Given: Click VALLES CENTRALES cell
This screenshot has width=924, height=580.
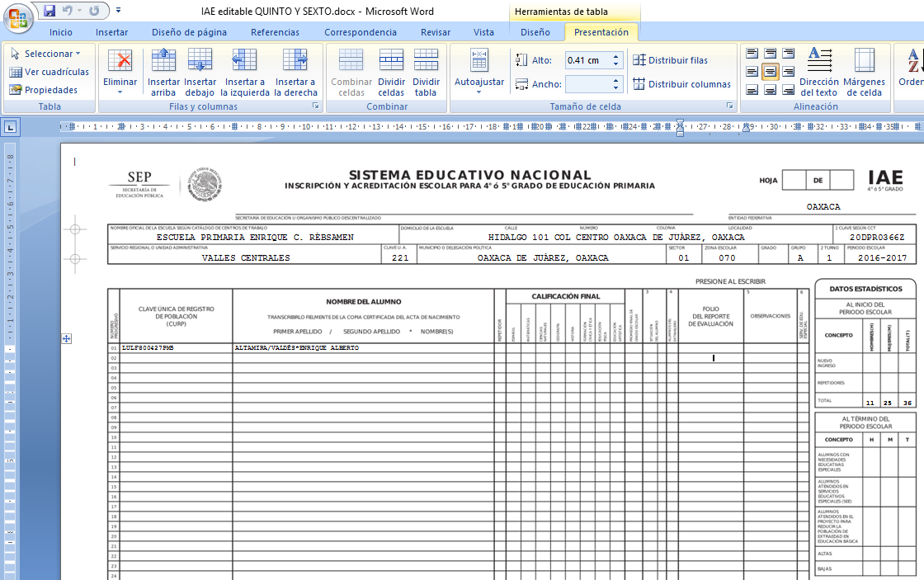Looking at the screenshot, I should point(246,257).
